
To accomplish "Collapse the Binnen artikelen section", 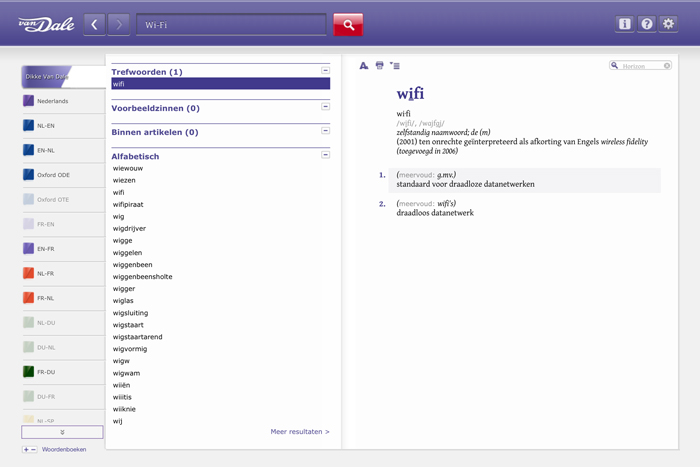I will [325, 131].
